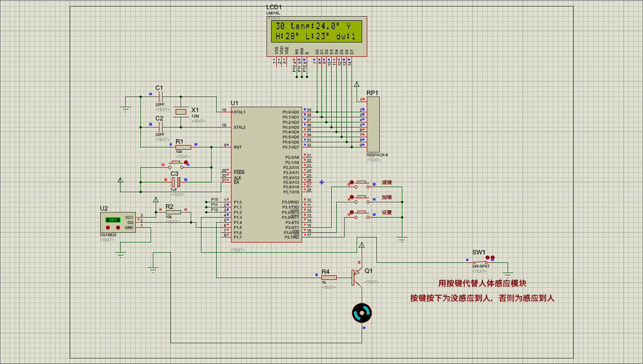Click the SW1 switch down arrow
The width and height of the screenshot is (643, 364).
[488, 257]
